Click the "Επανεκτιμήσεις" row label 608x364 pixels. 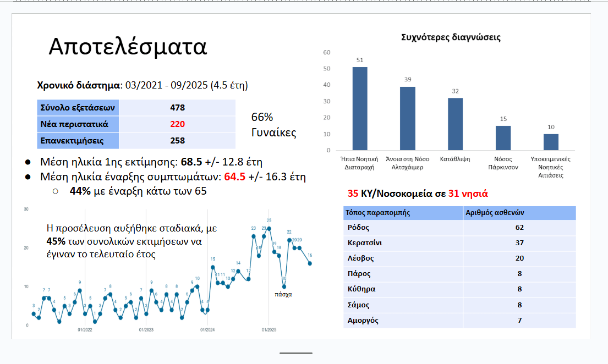click(x=78, y=141)
